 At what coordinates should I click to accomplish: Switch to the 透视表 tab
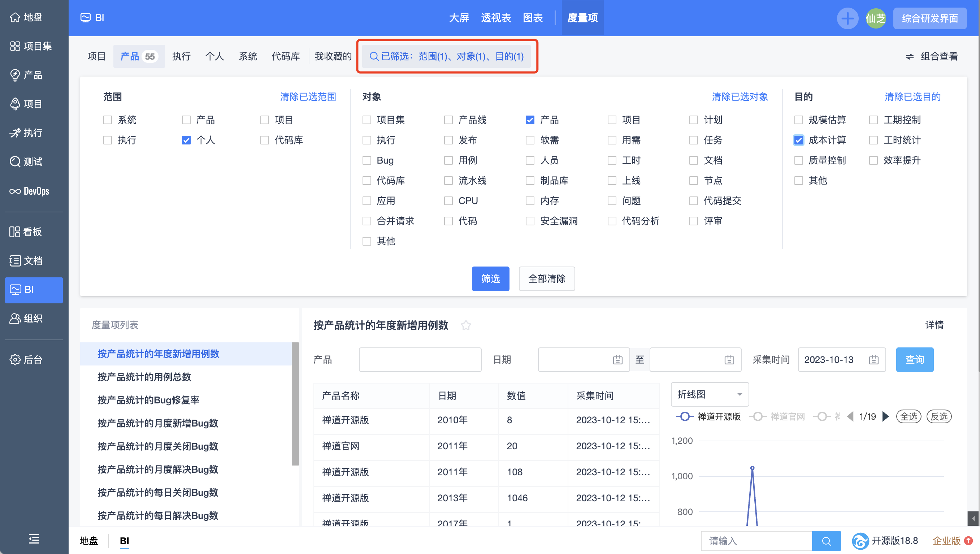pos(496,18)
